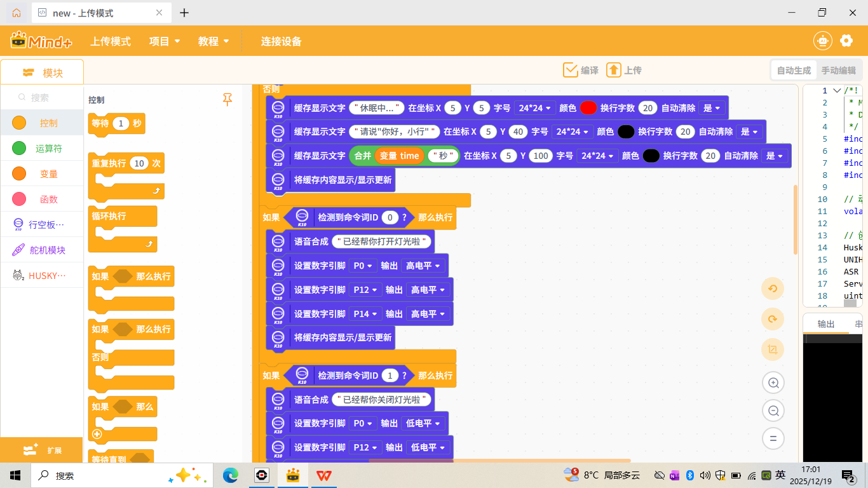
Task: Open the 24*24 font size dropdown
Action: [535, 107]
